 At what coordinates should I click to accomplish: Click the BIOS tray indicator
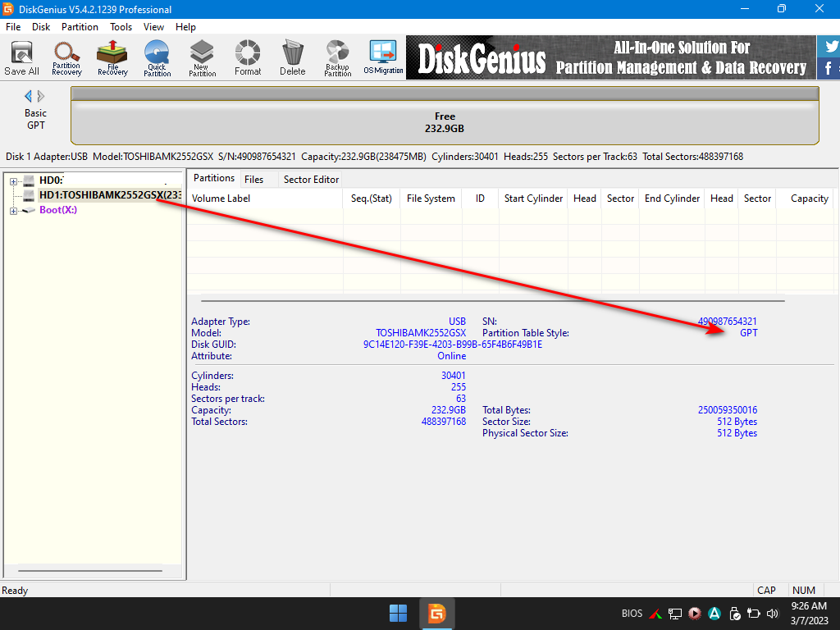(632, 614)
